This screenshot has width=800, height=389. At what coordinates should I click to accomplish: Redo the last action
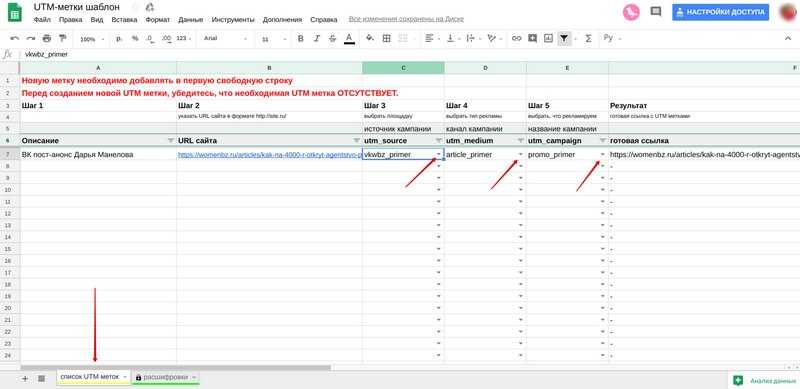31,39
